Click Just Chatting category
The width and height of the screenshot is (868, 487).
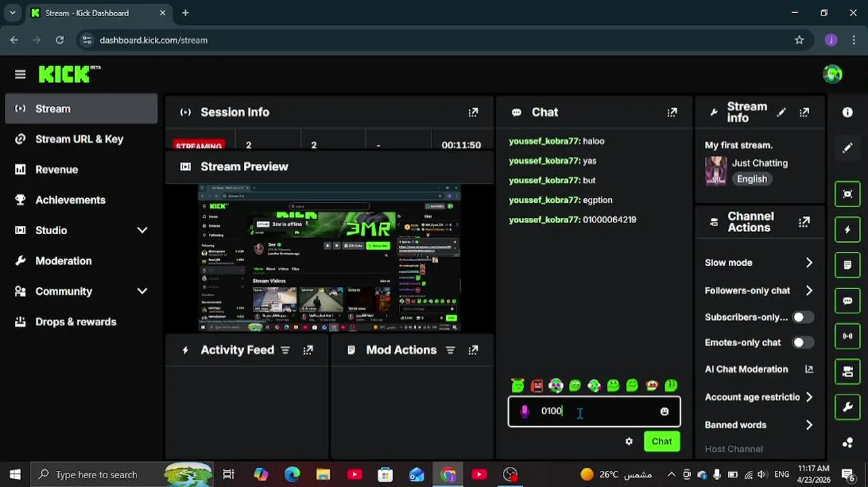pos(760,163)
